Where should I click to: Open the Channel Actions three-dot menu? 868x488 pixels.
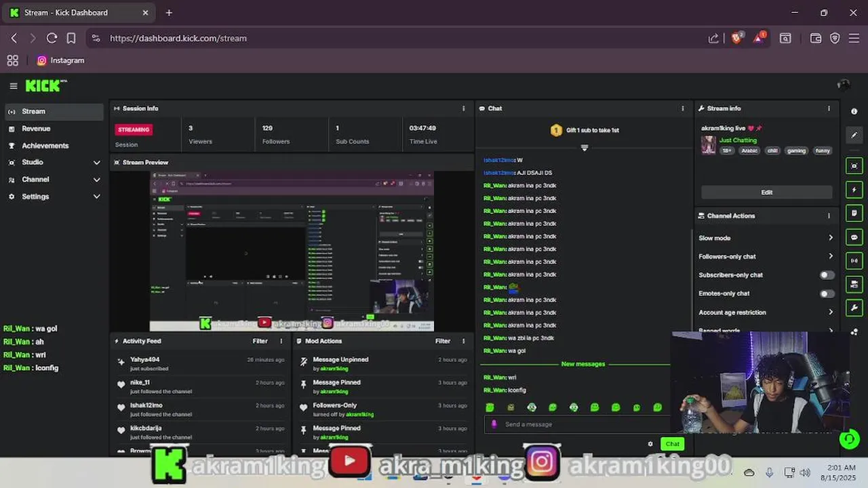(829, 216)
